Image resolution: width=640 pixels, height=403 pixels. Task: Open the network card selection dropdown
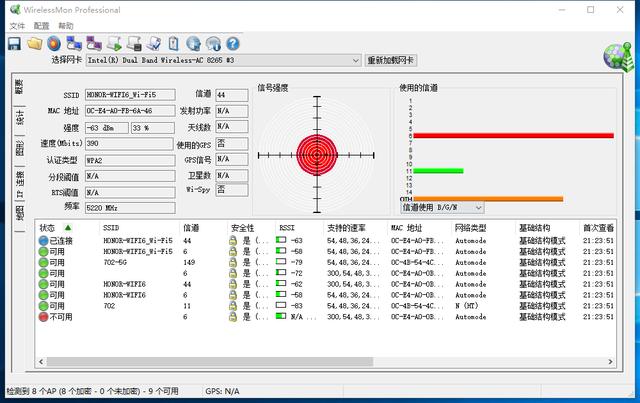point(356,60)
